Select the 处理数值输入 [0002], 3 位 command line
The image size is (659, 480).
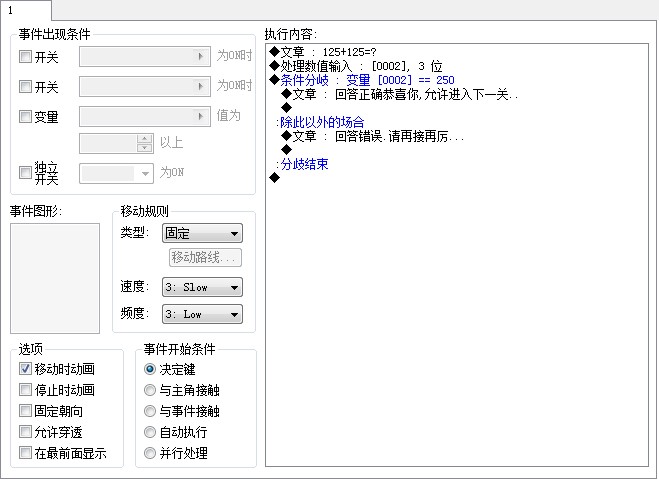coord(356,66)
